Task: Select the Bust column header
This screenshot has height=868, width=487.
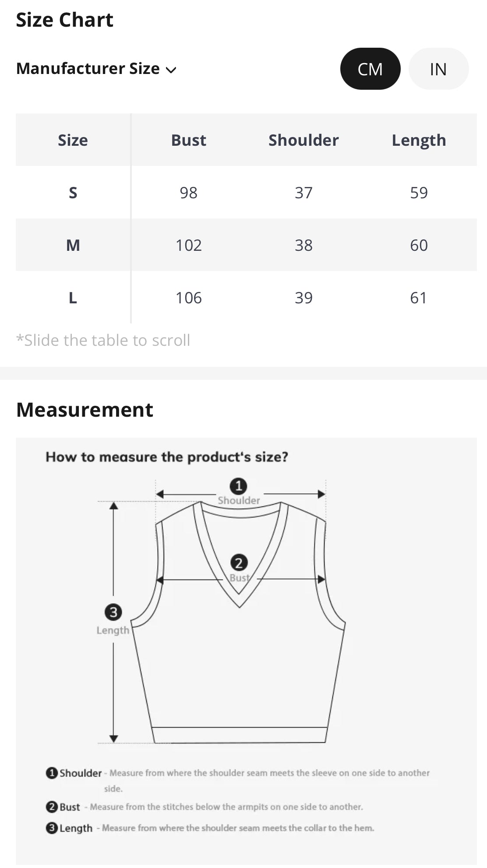Action: tap(188, 140)
